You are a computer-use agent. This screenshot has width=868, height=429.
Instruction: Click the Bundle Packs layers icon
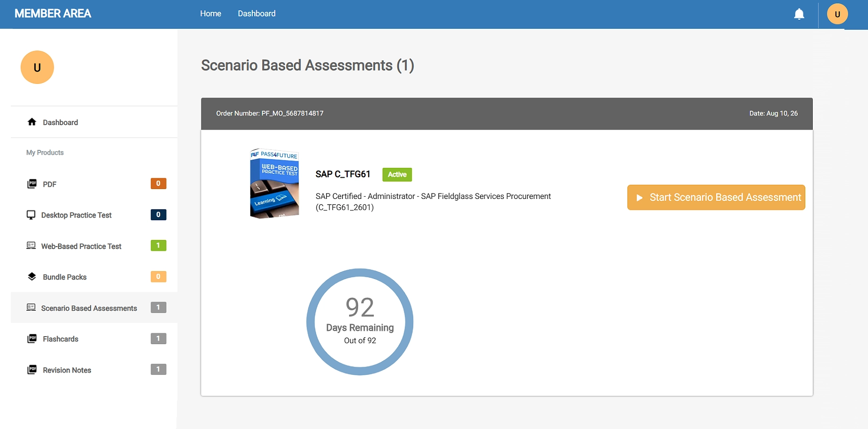(32, 277)
